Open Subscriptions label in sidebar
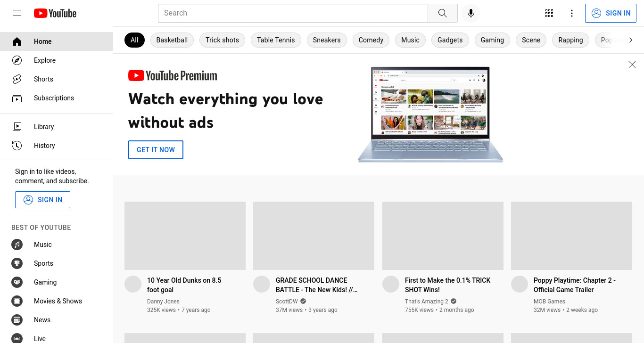The width and height of the screenshot is (644, 343). [x=54, y=98]
